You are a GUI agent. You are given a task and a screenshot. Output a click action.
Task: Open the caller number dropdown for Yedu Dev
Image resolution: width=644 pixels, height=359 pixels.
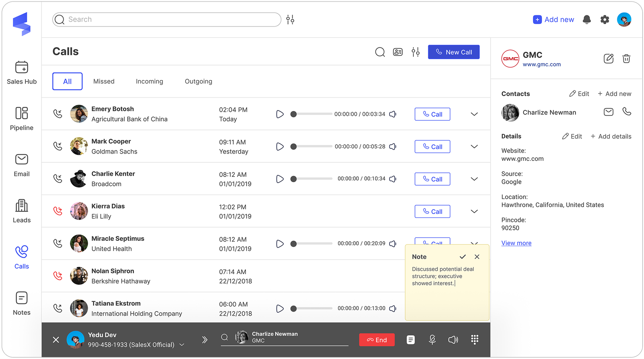coord(182,345)
